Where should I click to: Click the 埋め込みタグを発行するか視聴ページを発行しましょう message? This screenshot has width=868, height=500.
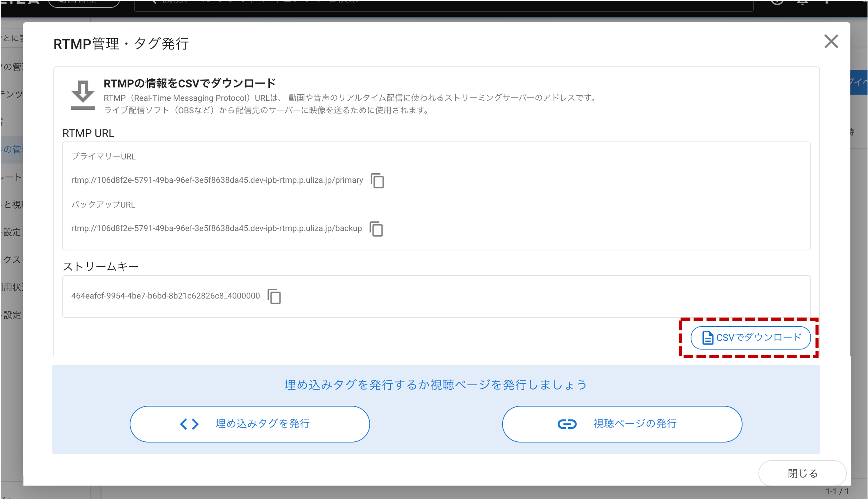pyautogui.click(x=436, y=385)
